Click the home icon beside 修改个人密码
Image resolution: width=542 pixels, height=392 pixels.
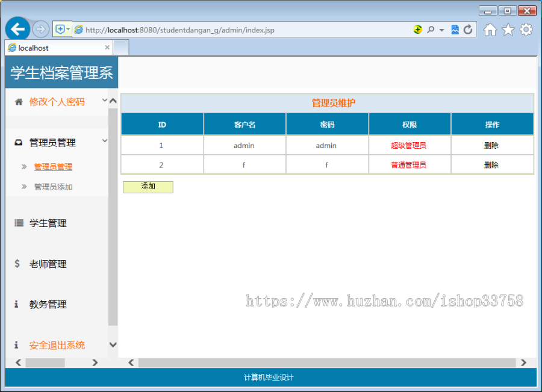(x=19, y=102)
